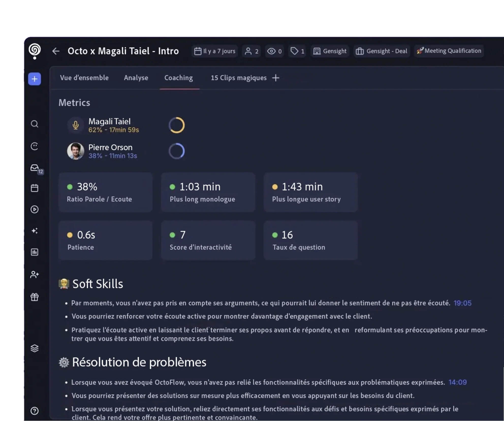
Task: Open the play recordings sidebar icon
Action: [x=35, y=209]
